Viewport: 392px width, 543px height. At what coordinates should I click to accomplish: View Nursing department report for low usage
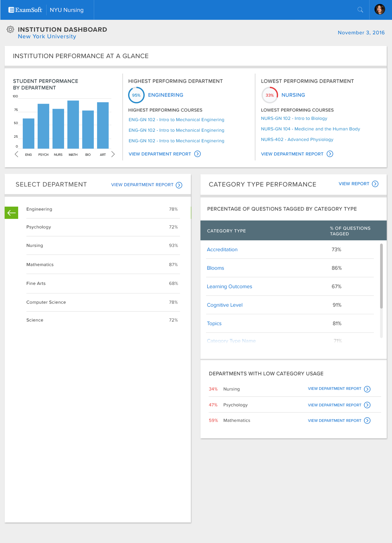pos(334,389)
